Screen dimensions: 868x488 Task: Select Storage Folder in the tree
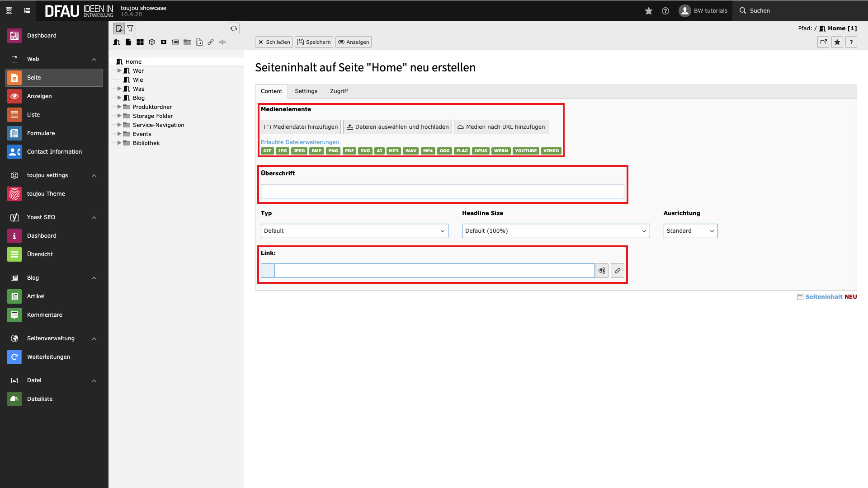point(153,116)
